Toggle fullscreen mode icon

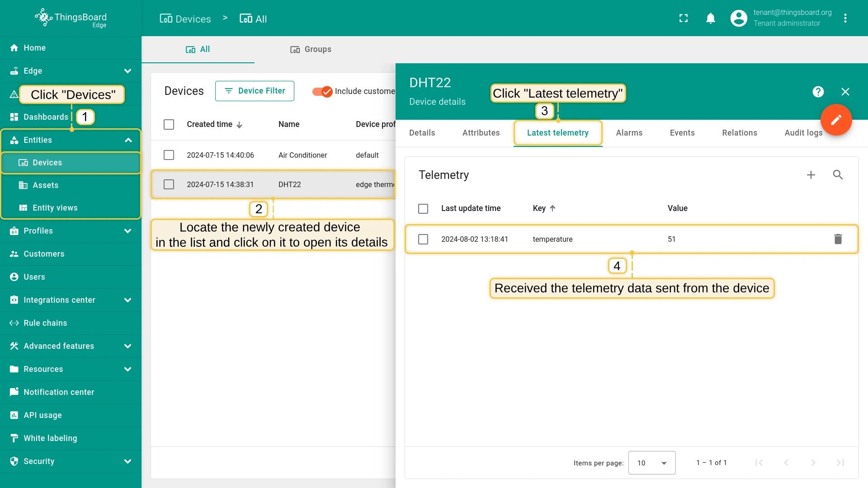pyautogui.click(x=684, y=18)
